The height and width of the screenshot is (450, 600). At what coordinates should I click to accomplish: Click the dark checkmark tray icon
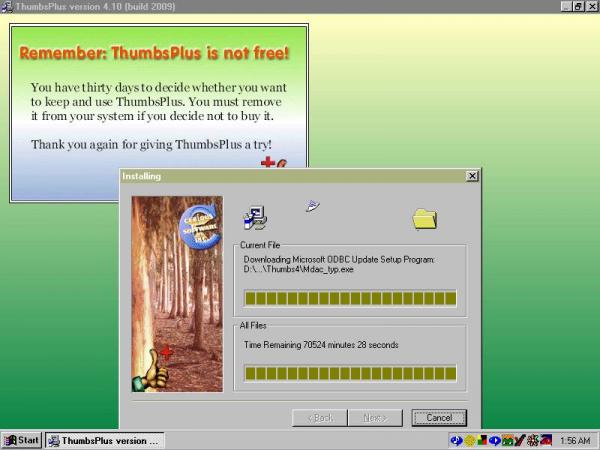tap(520, 441)
